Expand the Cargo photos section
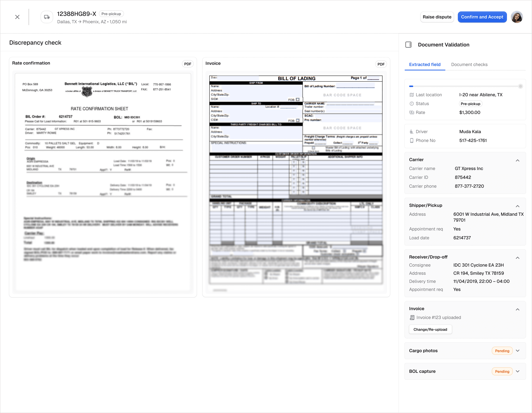The image size is (532, 413). coord(518,351)
